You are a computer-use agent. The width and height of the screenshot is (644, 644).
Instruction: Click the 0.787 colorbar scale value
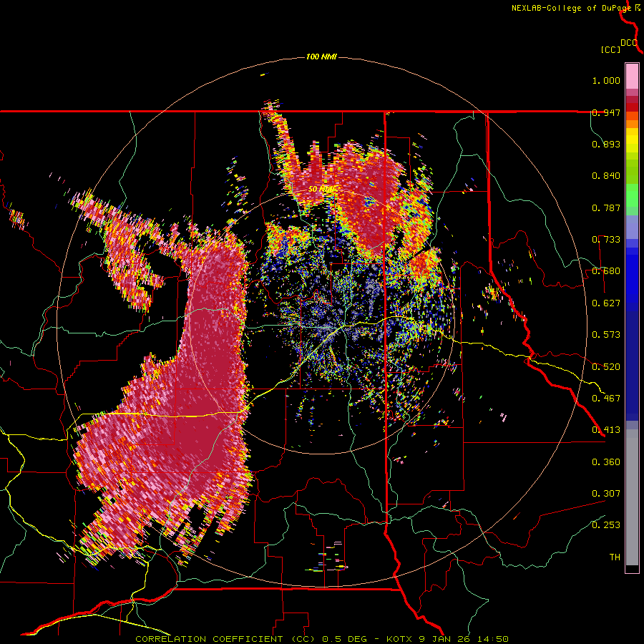pos(606,208)
